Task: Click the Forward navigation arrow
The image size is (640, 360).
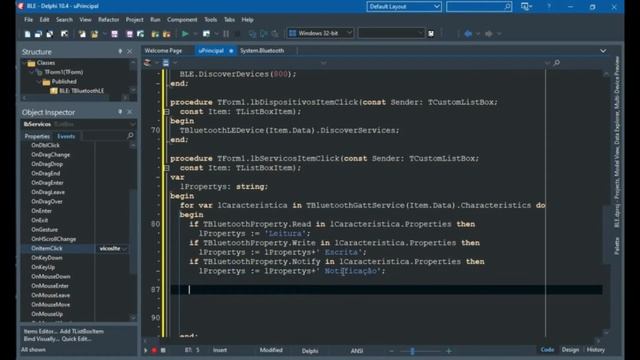Action: tap(489, 34)
